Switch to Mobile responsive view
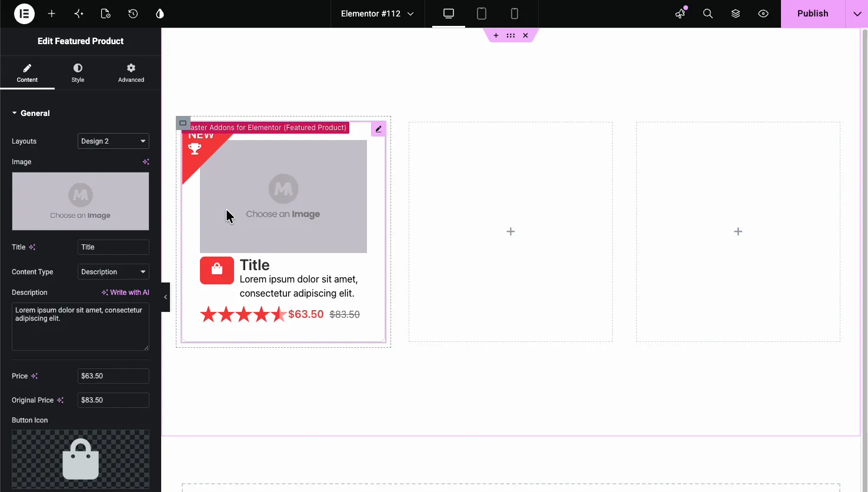Screen dimensions: 868x492 (x=515, y=14)
